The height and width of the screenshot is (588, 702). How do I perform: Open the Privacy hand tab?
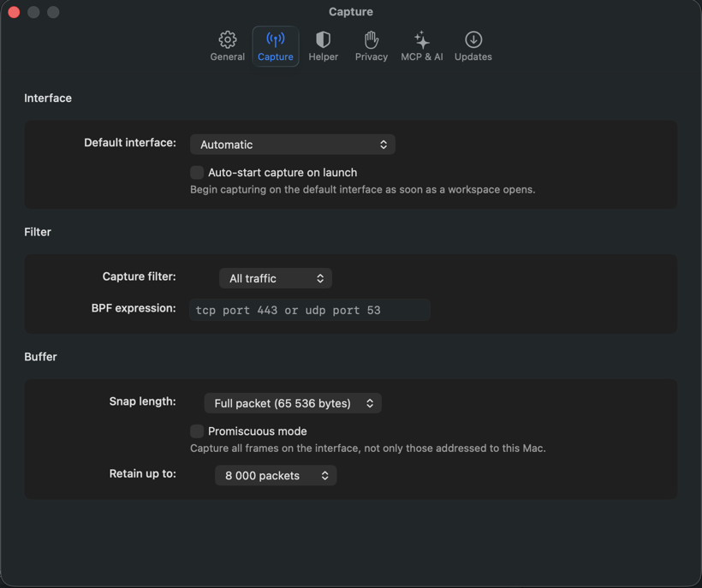click(x=372, y=46)
